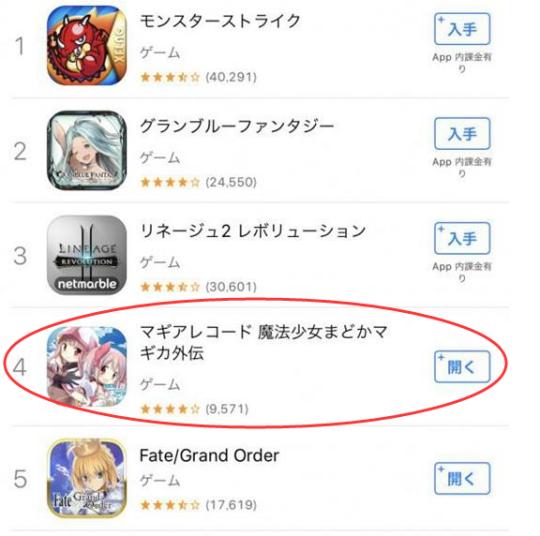Open the Fate/Grand Order app icon
The width and height of the screenshot is (540, 536).
point(87,478)
